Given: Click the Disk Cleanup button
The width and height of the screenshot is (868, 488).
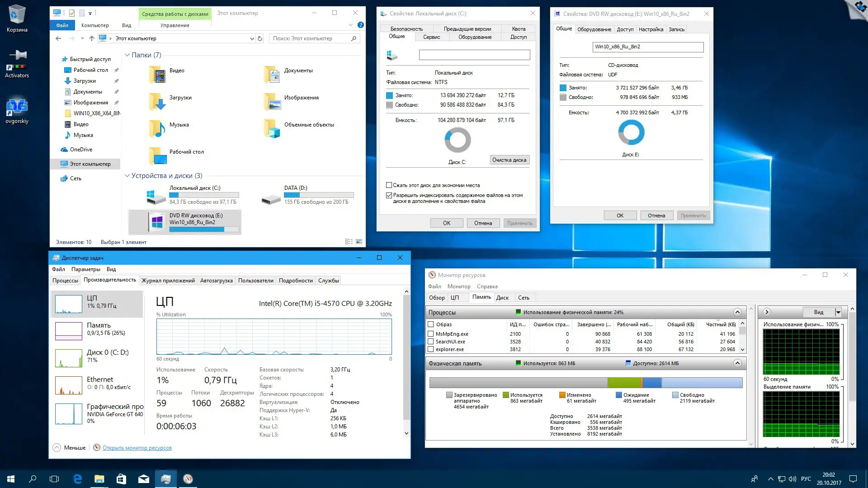Looking at the screenshot, I should [509, 160].
